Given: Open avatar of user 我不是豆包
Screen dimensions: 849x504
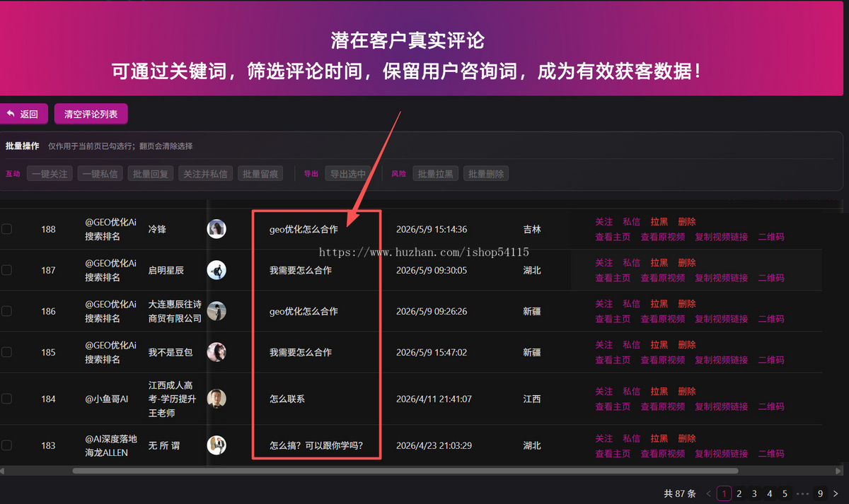Looking at the screenshot, I should click(216, 352).
